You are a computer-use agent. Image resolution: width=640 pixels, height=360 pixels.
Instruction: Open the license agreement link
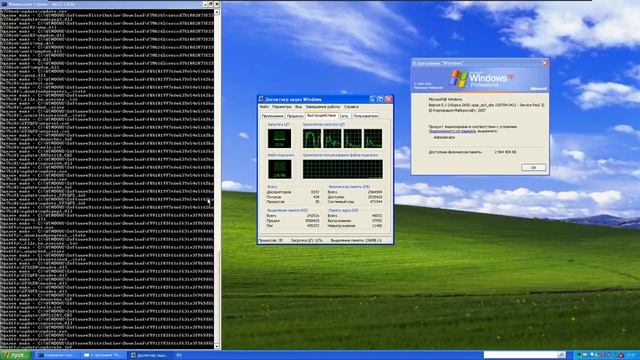pos(452,131)
